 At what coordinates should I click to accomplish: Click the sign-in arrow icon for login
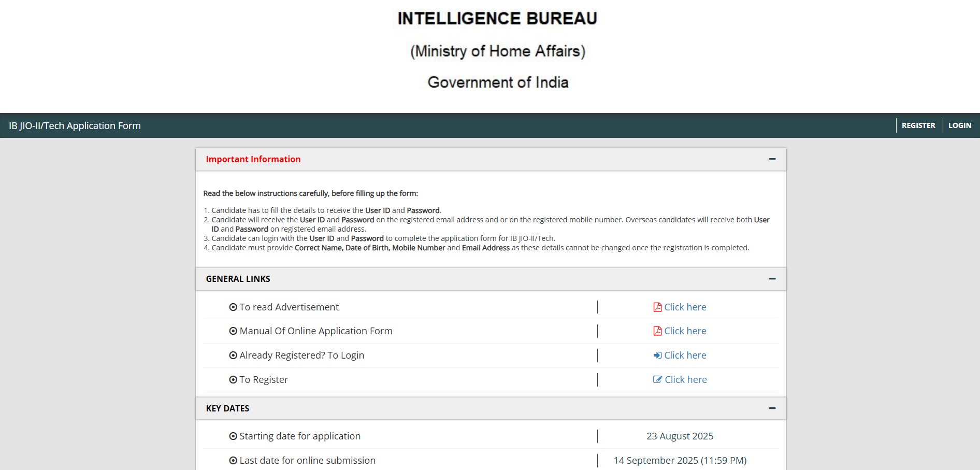click(x=657, y=355)
